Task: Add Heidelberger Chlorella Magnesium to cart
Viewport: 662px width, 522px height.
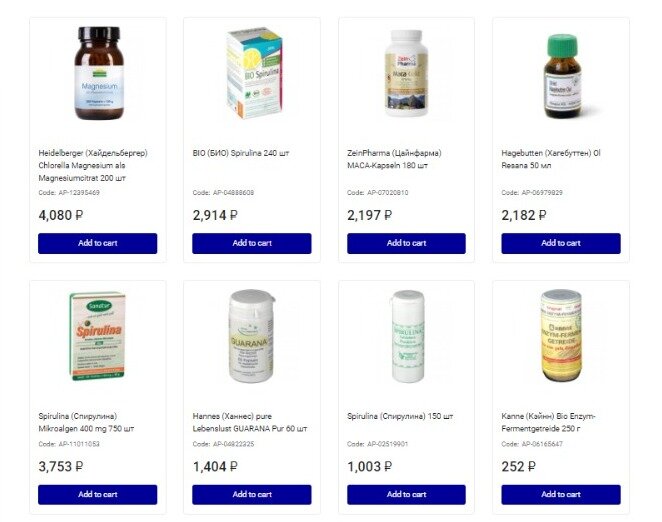Action: tap(98, 243)
